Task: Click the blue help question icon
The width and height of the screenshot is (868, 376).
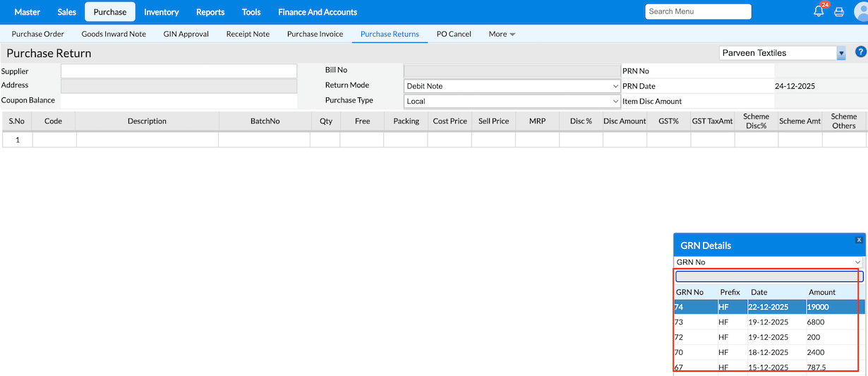Action: tap(860, 52)
